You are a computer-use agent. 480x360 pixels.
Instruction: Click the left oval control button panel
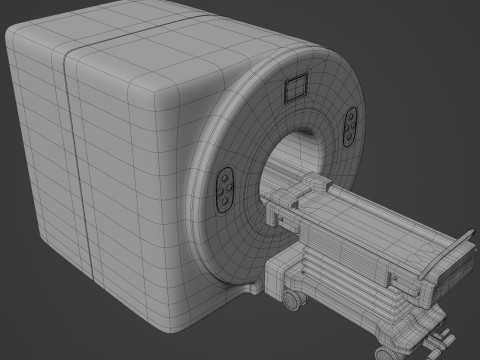click(225, 190)
